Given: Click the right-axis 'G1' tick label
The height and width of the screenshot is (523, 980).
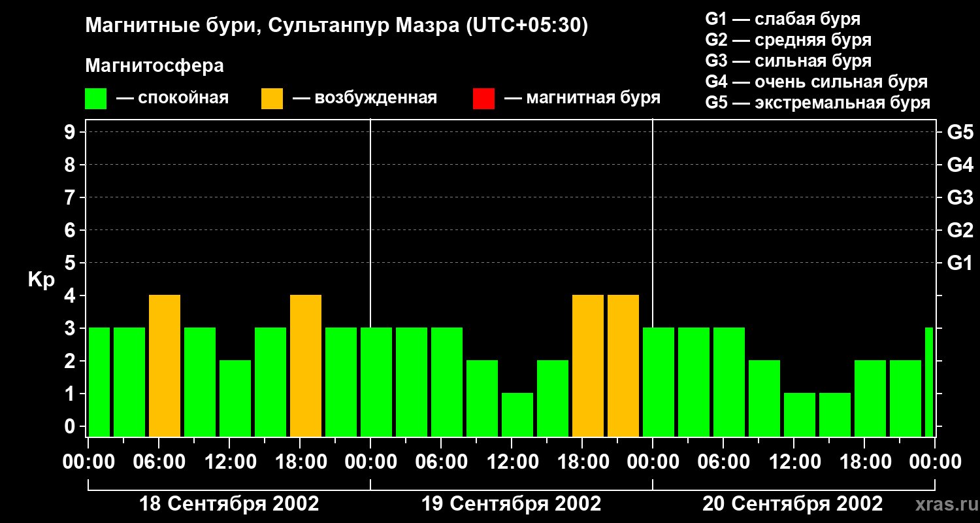Looking at the screenshot, I should (960, 263).
